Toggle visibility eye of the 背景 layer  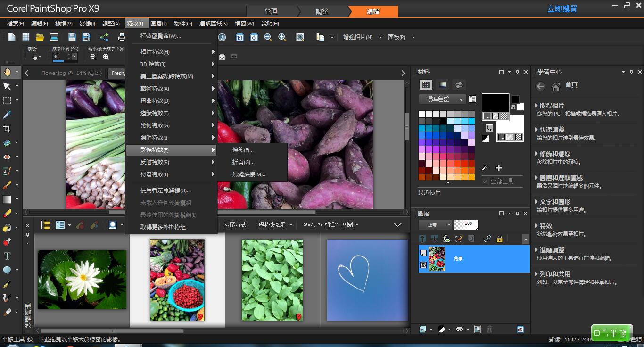click(423, 265)
